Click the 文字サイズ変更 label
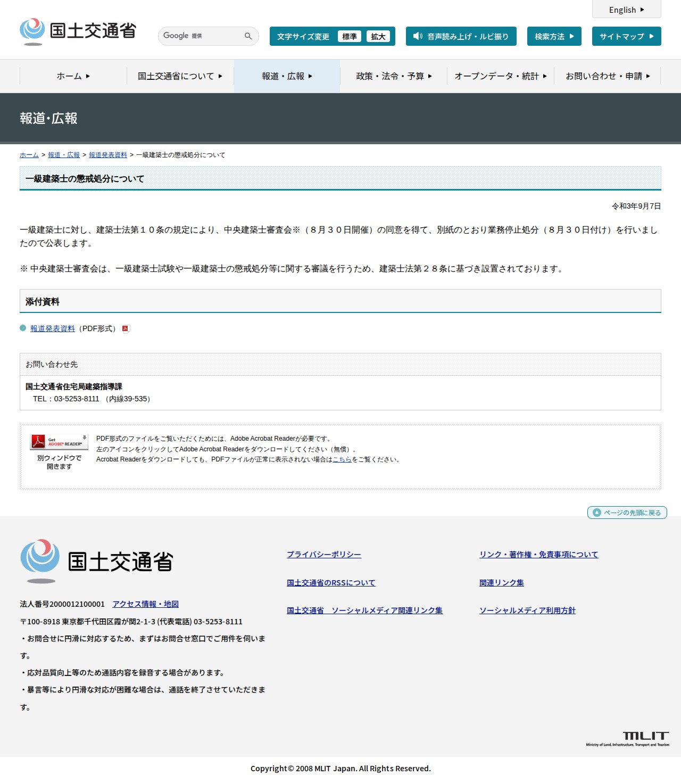The height and width of the screenshot is (784, 681). coord(303,37)
